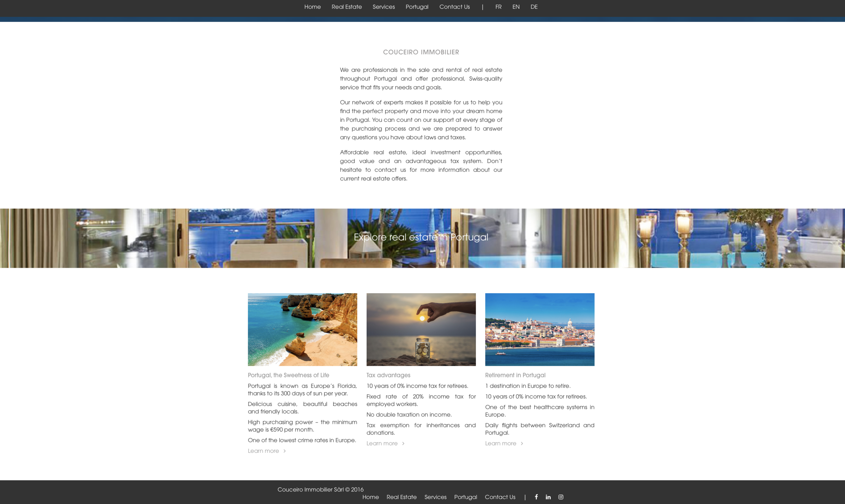Click Learn more under Sweetness of Life
The image size is (845, 504).
pyautogui.click(x=267, y=451)
